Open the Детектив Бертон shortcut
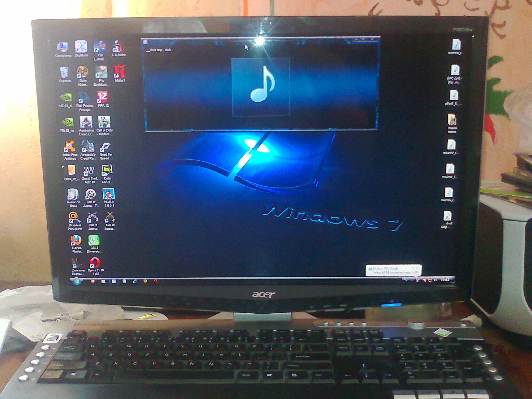 click(78, 266)
